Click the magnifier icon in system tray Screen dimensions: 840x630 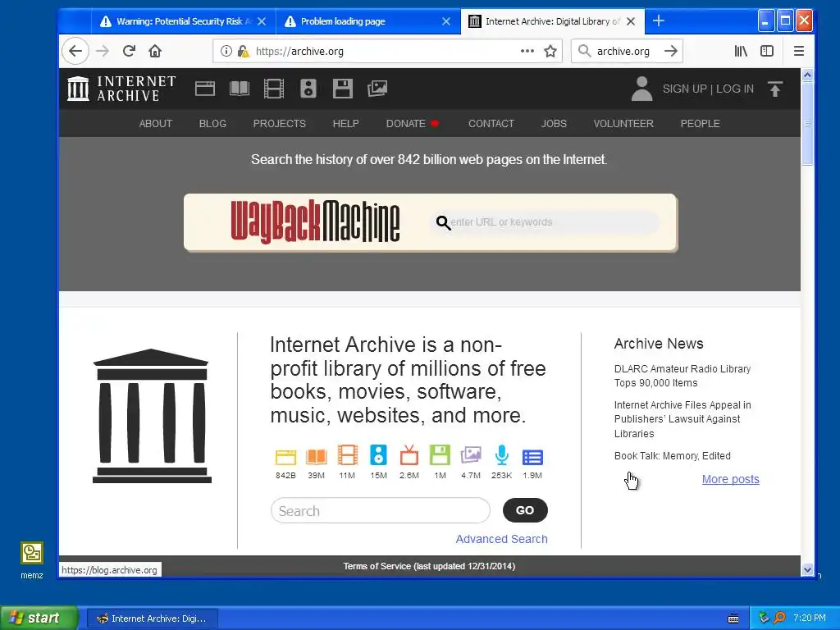click(779, 618)
